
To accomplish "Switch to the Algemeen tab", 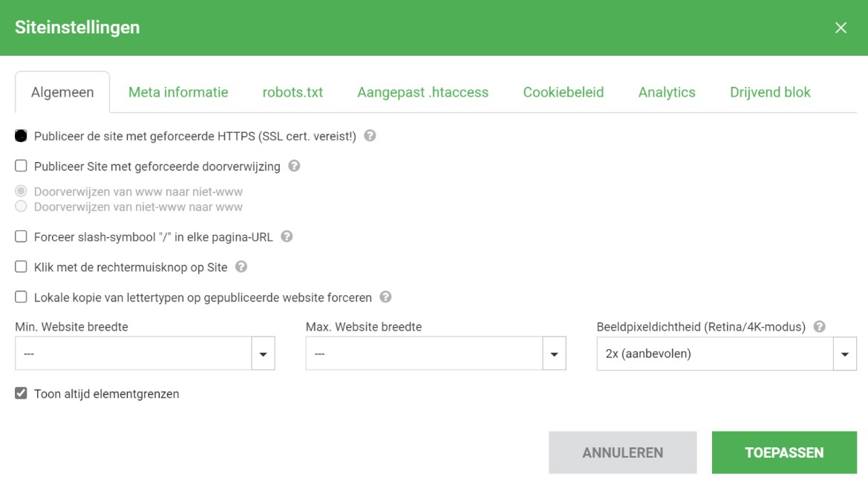I will 62,92.
